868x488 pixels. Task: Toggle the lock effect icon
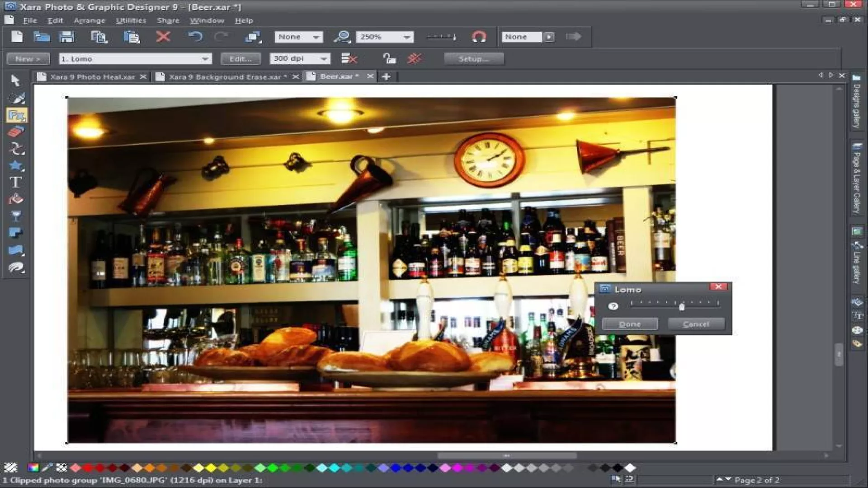click(389, 59)
